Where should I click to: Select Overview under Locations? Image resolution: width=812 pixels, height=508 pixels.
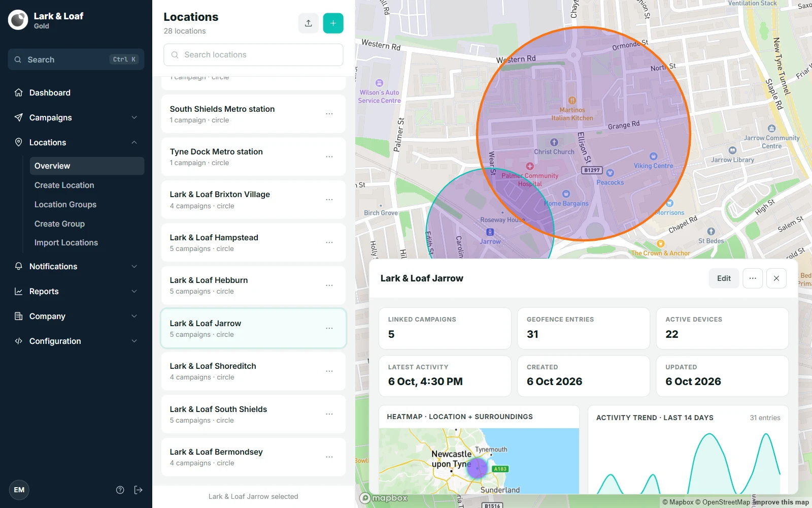click(x=87, y=166)
